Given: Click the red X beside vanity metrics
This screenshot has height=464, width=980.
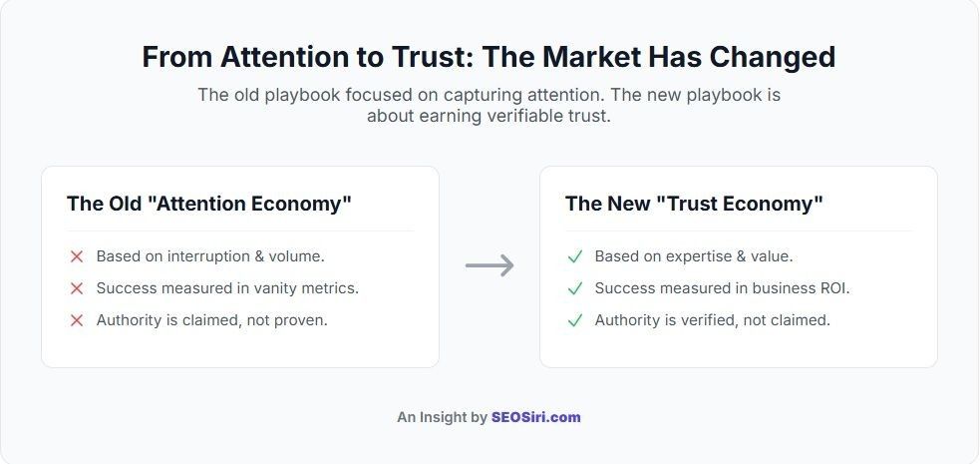Looking at the screenshot, I should point(77,288).
